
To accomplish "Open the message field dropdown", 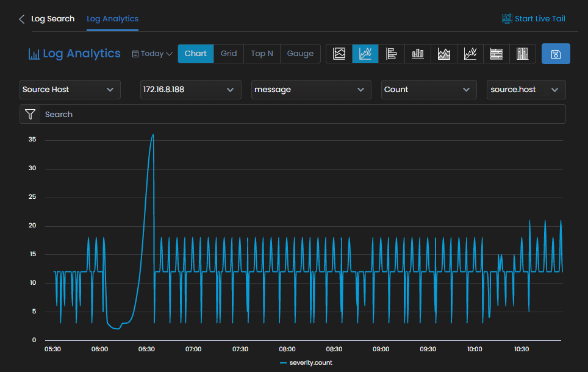I will pyautogui.click(x=311, y=90).
